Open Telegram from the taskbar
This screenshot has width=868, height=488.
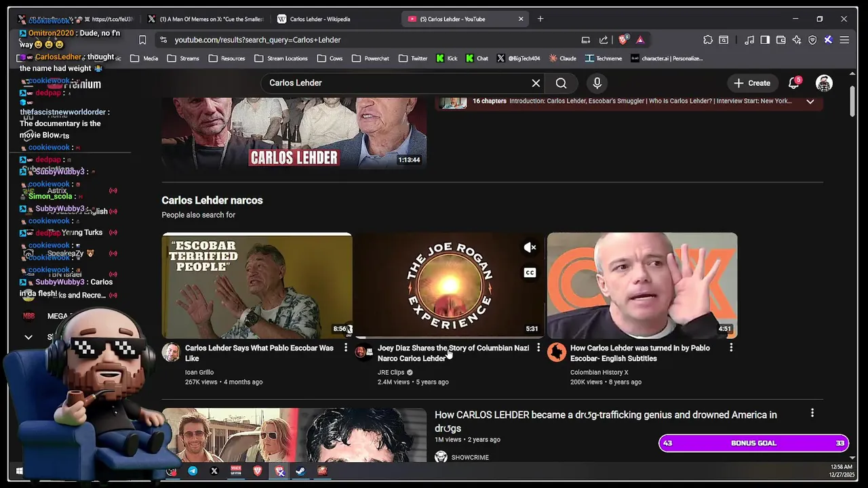193,471
